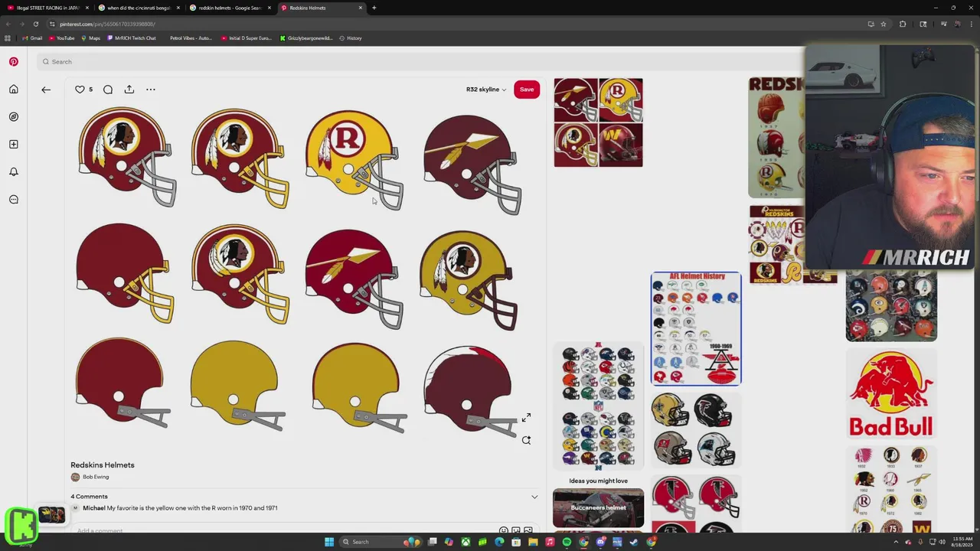The image size is (980, 551).
Task: Open the Pinterest logo home link
Action: click(x=14, y=61)
